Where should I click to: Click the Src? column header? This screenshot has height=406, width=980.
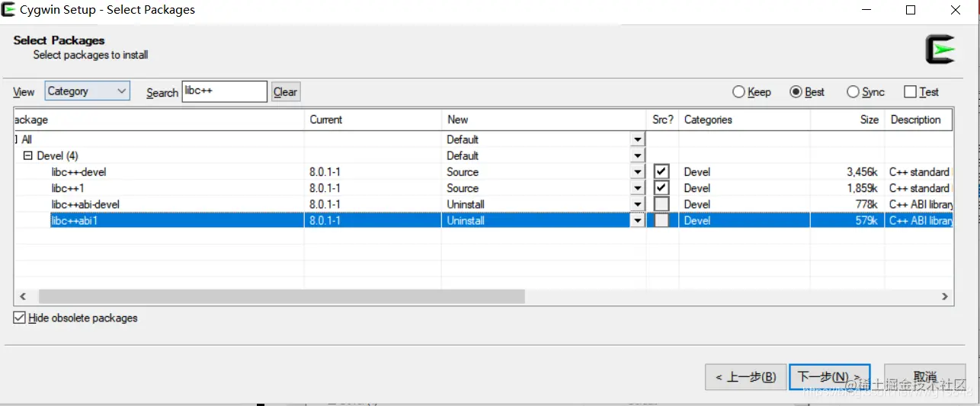663,120
